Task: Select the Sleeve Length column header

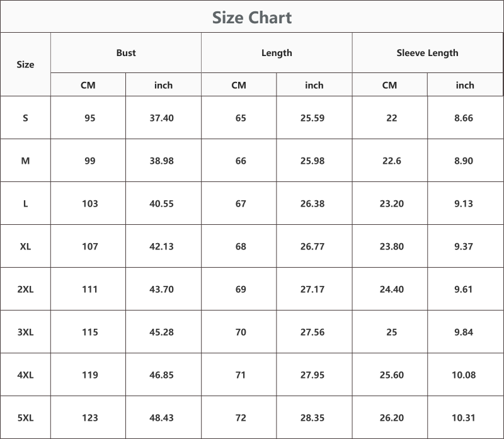Action: [428, 53]
